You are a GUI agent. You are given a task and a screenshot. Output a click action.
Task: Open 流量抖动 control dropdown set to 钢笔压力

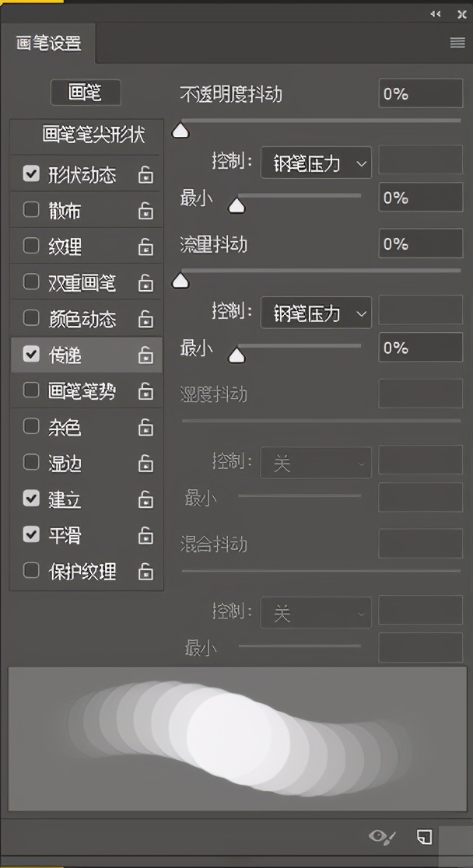[x=316, y=313]
